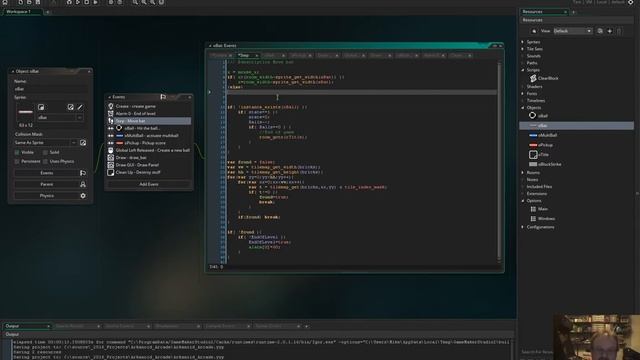Image resolution: width=640 pixels, height=360 pixels.
Task: Select Create - create game event
Action: [x=149, y=106]
